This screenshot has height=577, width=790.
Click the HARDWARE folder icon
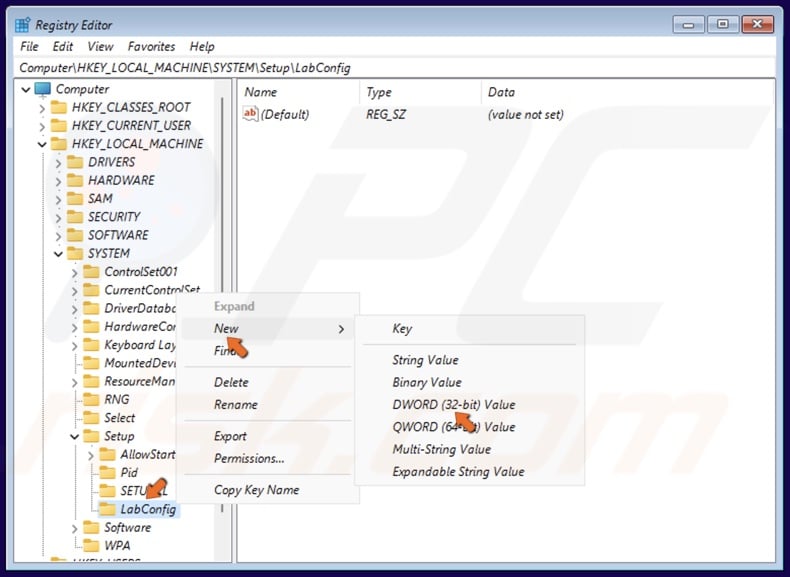pos(75,180)
